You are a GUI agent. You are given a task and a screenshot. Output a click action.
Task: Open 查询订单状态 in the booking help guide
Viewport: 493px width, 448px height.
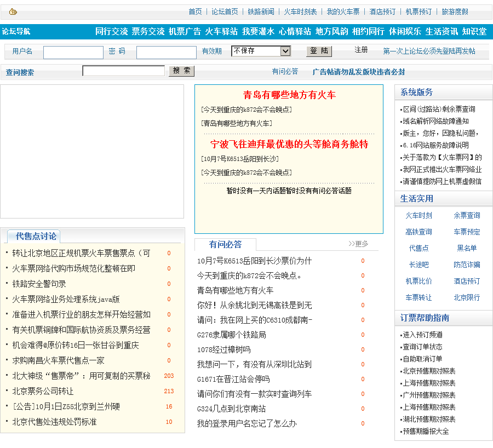pyautogui.click(x=422, y=347)
